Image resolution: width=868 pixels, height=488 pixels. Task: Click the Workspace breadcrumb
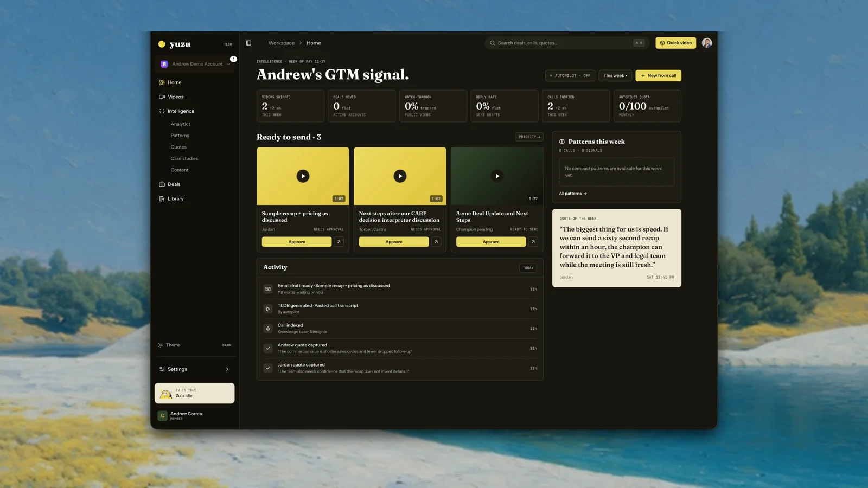click(x=282, y=43)
